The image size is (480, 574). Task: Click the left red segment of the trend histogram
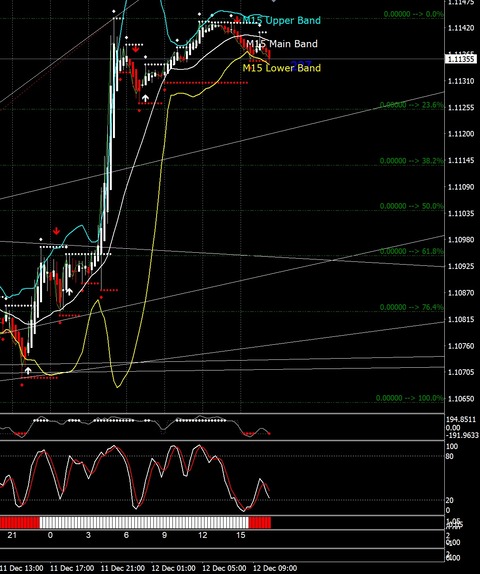click(20, 522)
